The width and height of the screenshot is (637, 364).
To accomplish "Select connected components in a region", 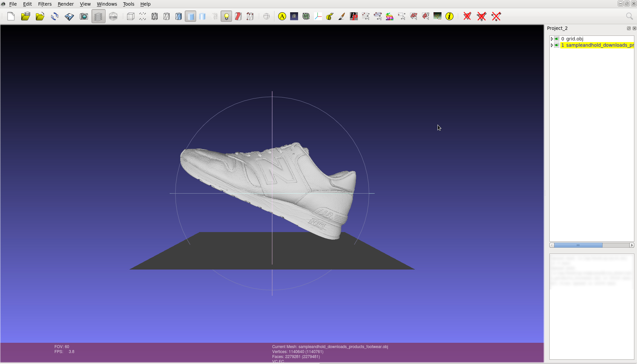I will (426, 16).
